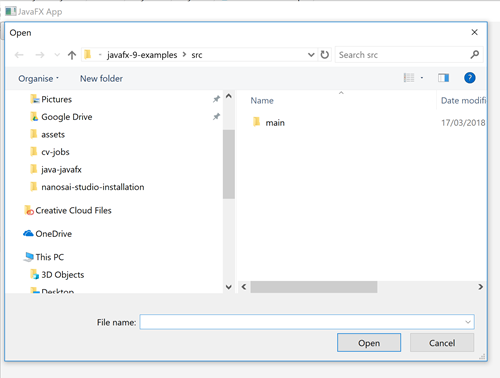Viewport: 500px width, 378px height.
Task: Click src in the address path
Action: coord(197,55)
